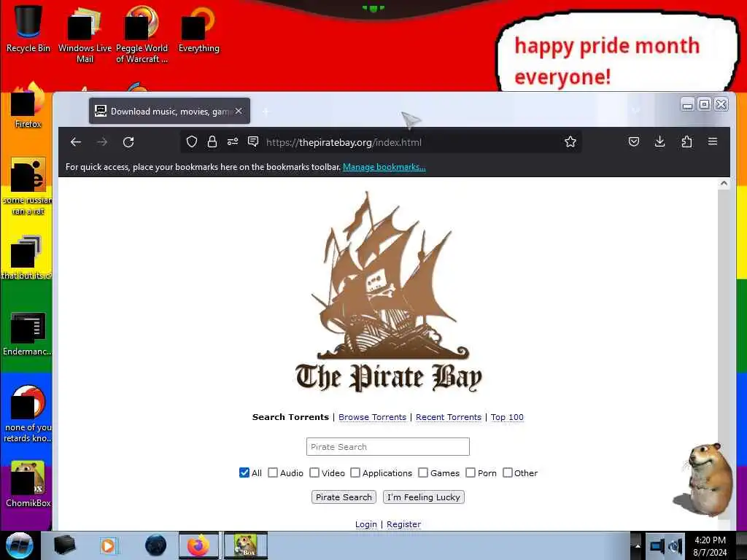Uncheck the All category checkbox
Image resolution: width=747 pixels, height=560 pixels.
[244, 472]
